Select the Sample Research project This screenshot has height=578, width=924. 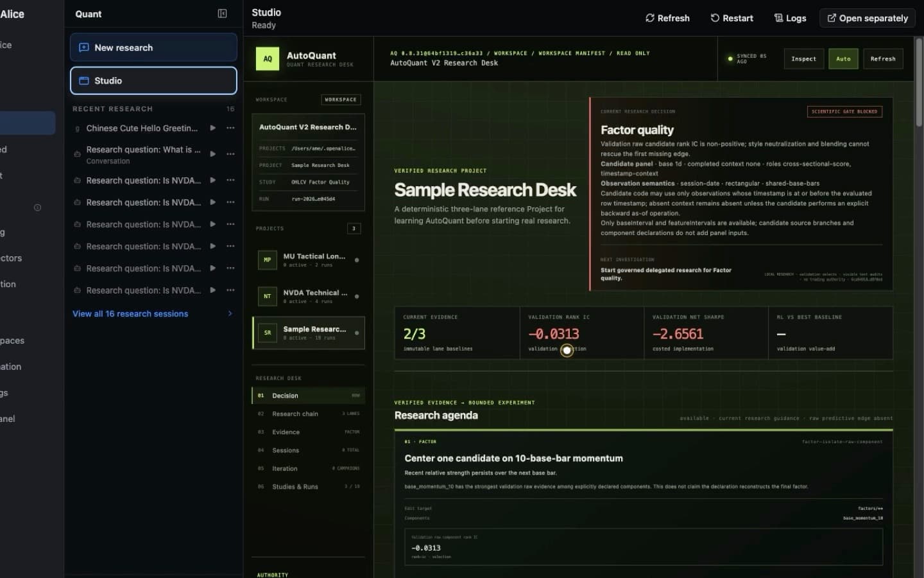(x=309, y=333)
